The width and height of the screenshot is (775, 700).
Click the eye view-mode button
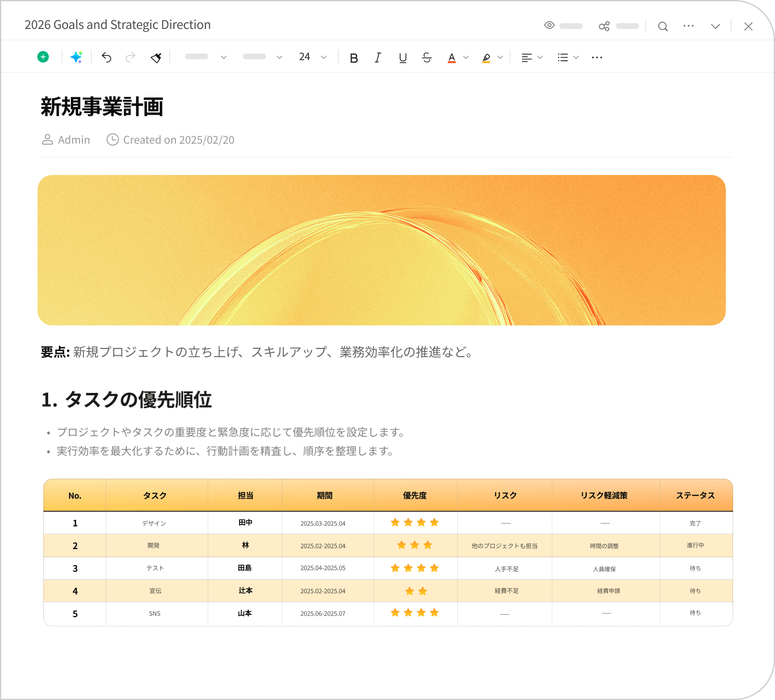click(549, 26)
